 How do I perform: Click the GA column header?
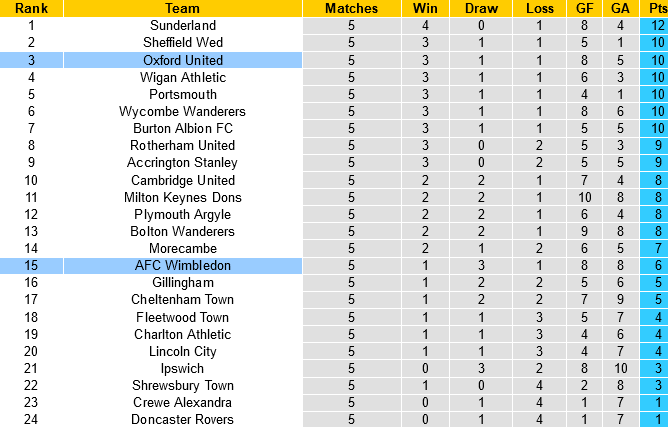click(619, 8)
